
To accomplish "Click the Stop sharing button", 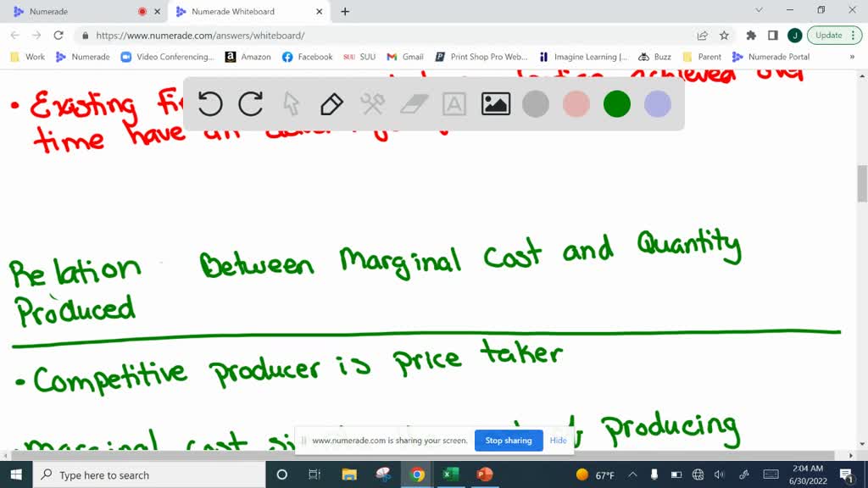I will click(x=509, y=441).
